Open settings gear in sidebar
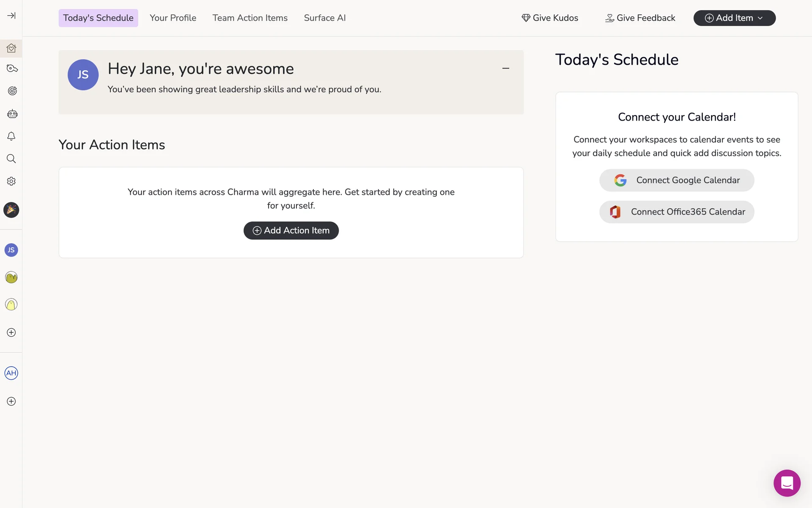Image resolution: width=812 pixels, height=508 pixels. coord(11,181)
